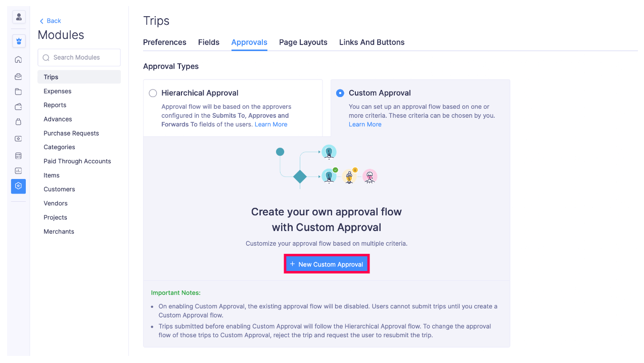Open the Page Layouts tab
Screen dimensions: 644x363
(x=303, y=42)
